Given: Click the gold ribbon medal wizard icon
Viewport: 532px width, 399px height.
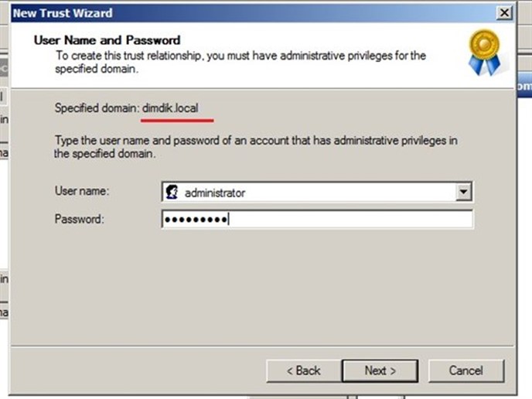Looking at the screenshot, I should coord(485,53).
